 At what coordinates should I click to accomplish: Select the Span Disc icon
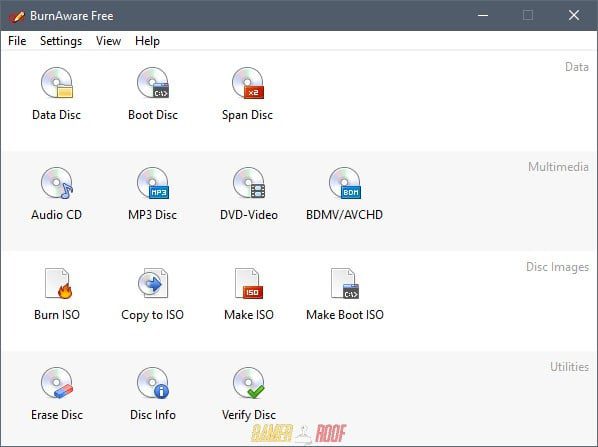tap(248, 83)
